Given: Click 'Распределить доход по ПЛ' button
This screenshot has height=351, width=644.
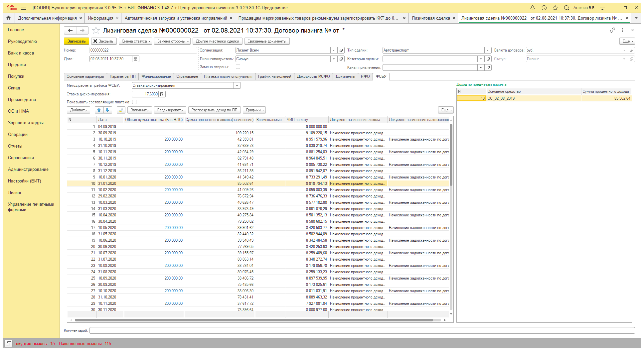Looking at the screenshot, I should pos(214,110).
